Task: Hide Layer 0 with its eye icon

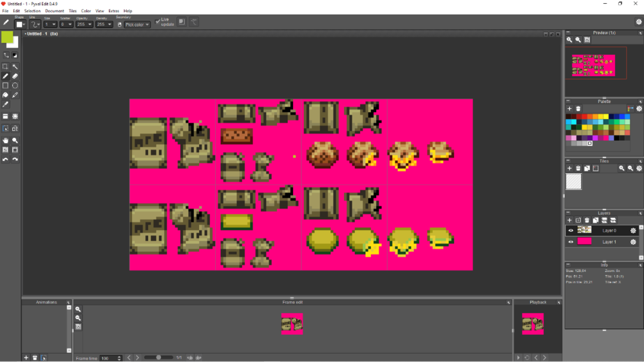Action: tap(571, 231)
